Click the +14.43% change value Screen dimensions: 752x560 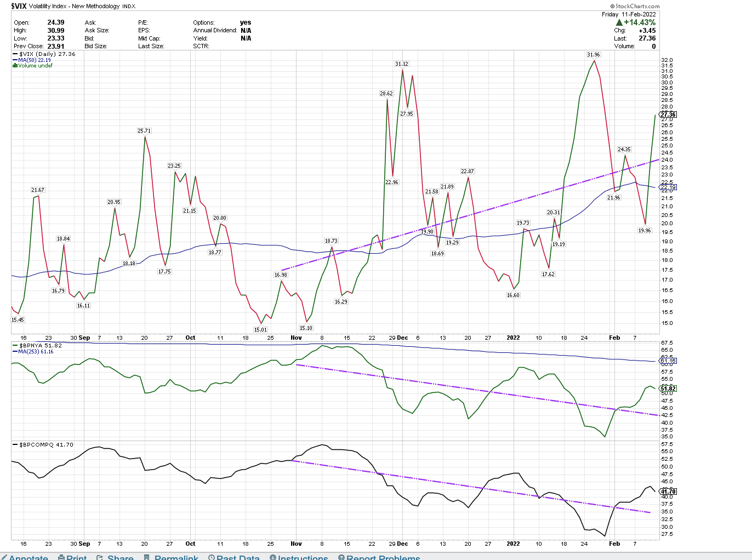coord(640,22)
